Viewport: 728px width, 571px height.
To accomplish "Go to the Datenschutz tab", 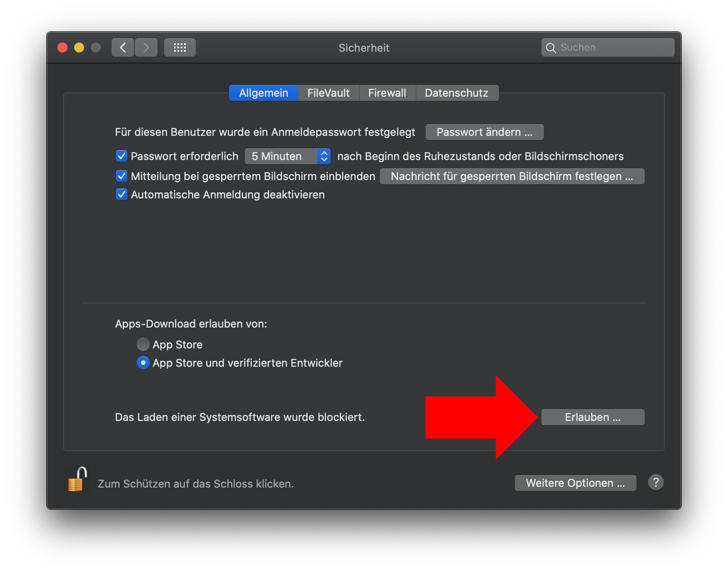I will [x=456, y=93].
